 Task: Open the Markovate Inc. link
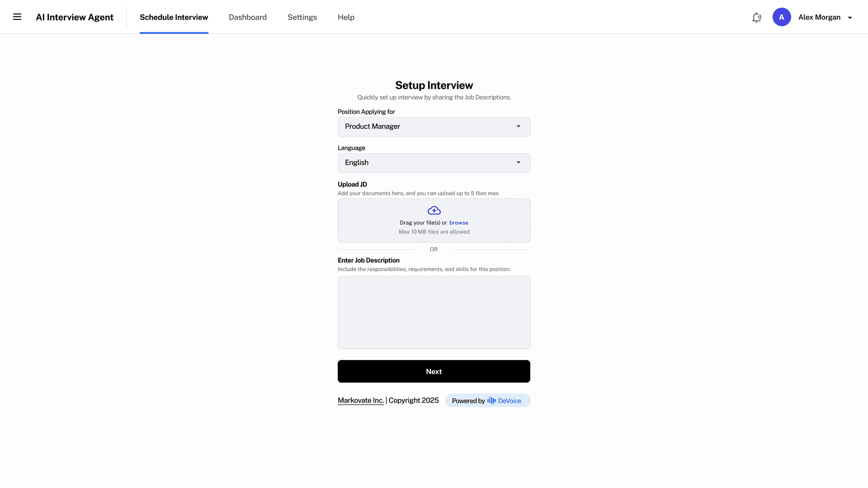tap(361, 401)
